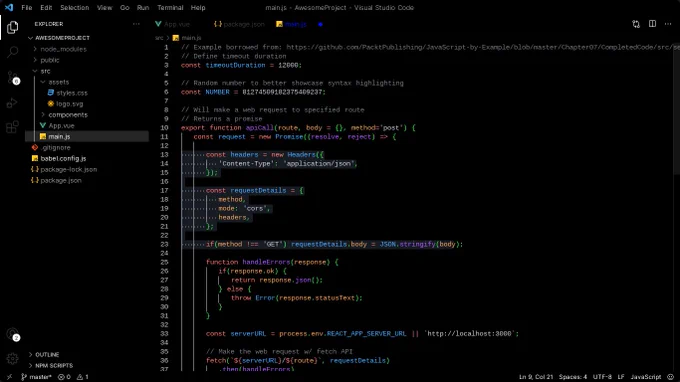Click the apiCall function name on line 10
This screenshot has width=680, height=382.
pos(260,127)
